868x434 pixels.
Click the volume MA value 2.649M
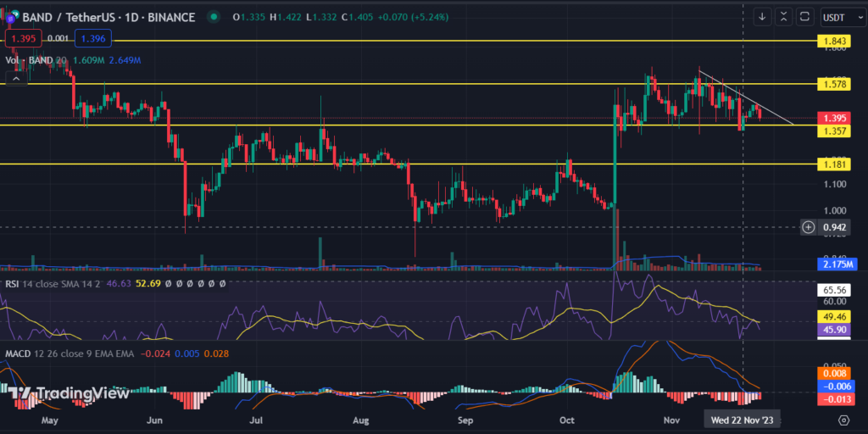tap(125, 60)
